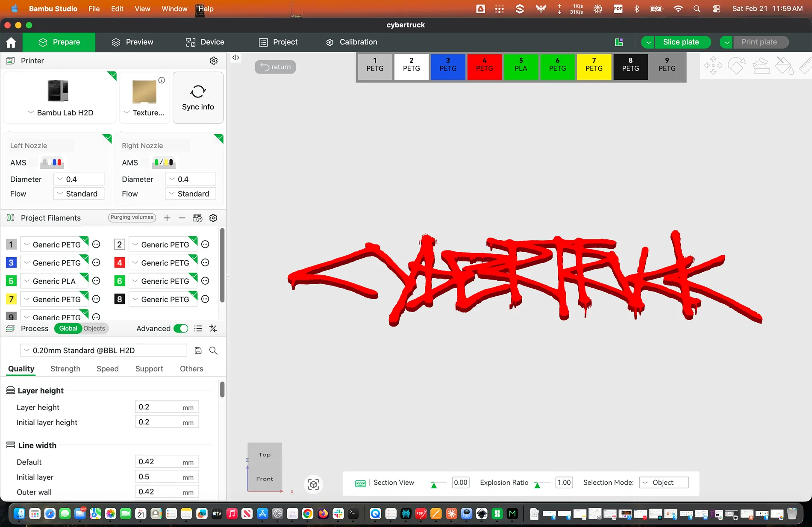Click the Explosion Ratio slider handle
The image size is (812, 527).
537,485
